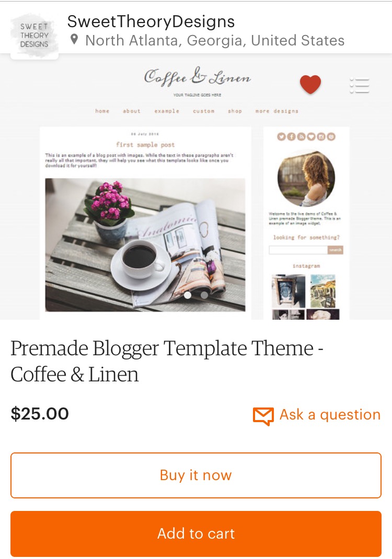Viewport: 392px width, 559px height.
Task: Click the social media icons row
Action: click(x=306, y=136)
